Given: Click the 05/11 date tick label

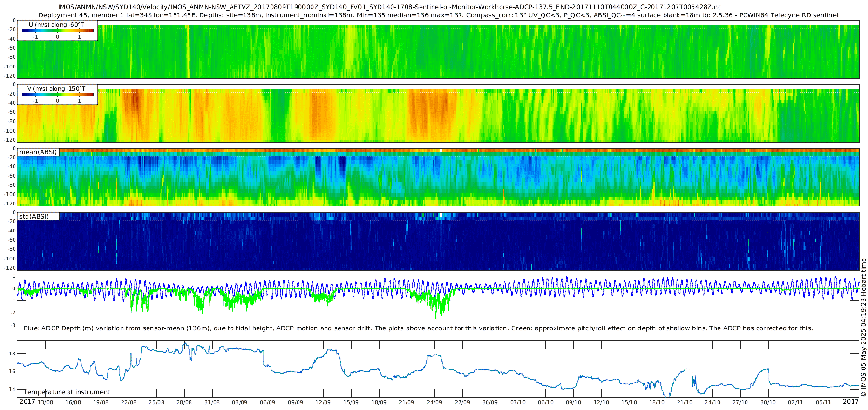Looking at the screenshot, I should pos(824,402).
